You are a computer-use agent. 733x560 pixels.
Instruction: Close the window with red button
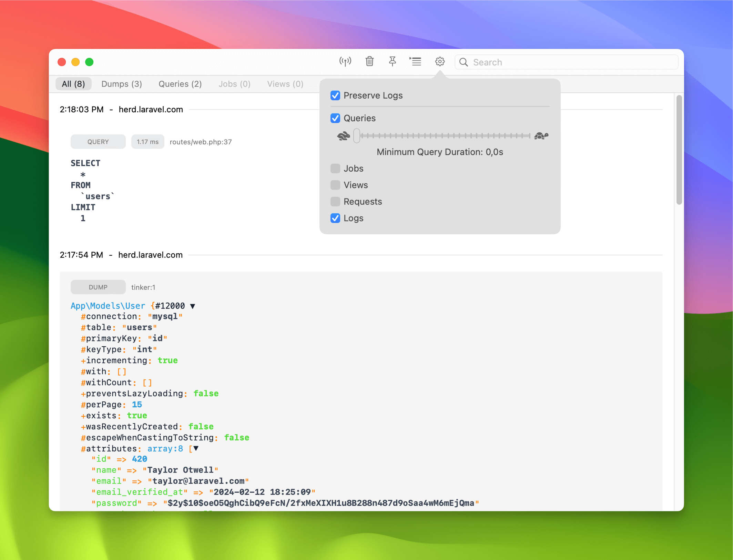(x=62, y=62)
